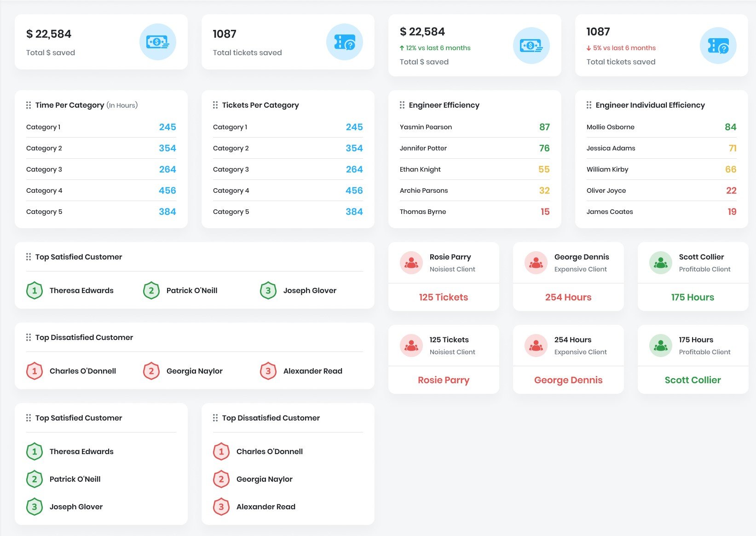Click ticket icon on first Total tickets saved card
The image size is (756, 536).
pyautogui.click(x=345, y=42)
